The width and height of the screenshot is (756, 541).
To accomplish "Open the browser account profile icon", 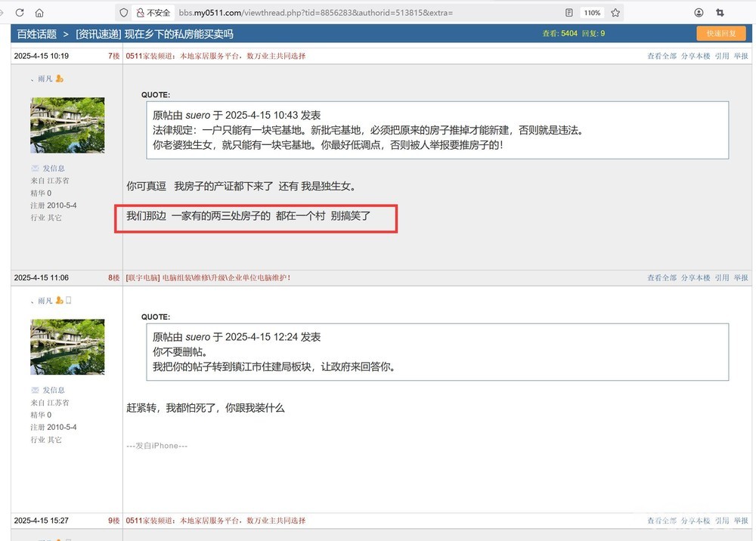I will 699,13.
